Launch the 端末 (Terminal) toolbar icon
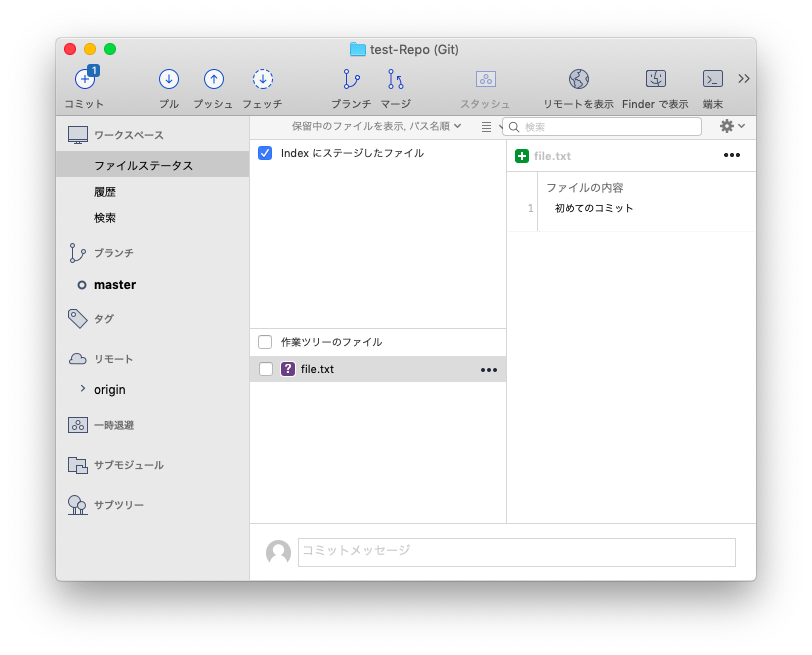 [712, 80]
